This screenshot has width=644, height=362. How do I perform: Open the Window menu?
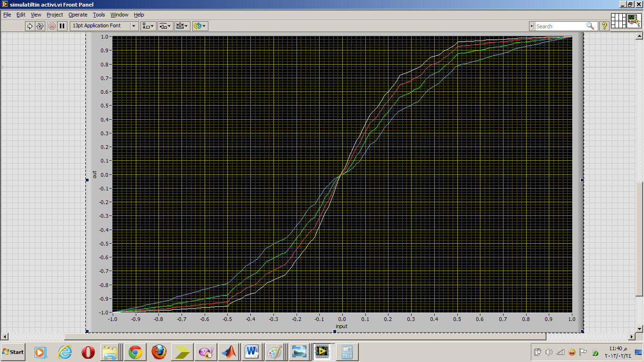pos(119,15)
